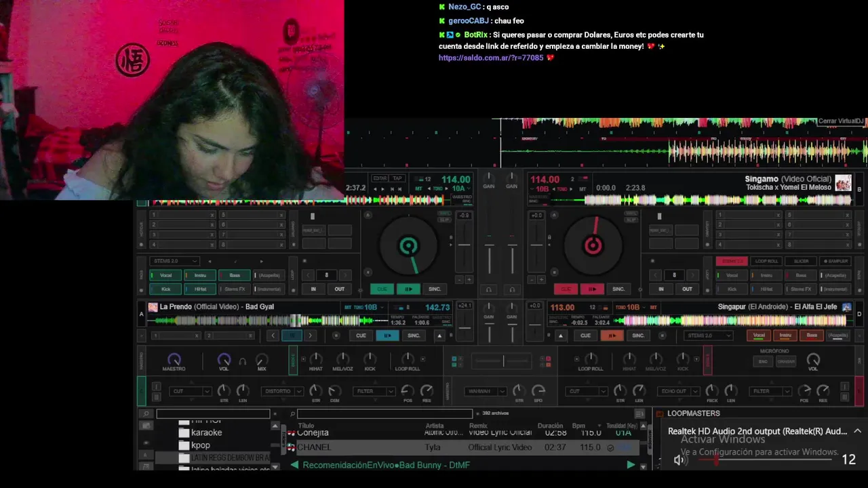This screenshot has width=868, height=488.
Task: Toggle Vocal stem on Singamo deck
Action: pos(732,275)
